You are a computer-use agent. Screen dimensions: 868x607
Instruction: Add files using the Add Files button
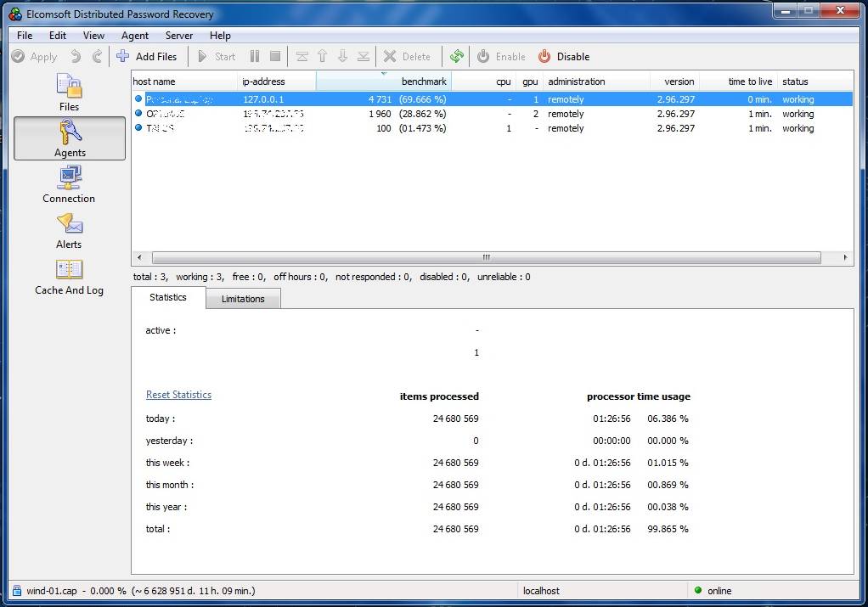(x=147, y=56)
